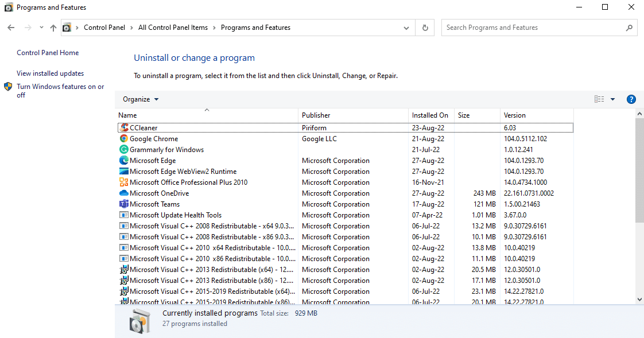Click the refresh button in address bar

[425, 28]
